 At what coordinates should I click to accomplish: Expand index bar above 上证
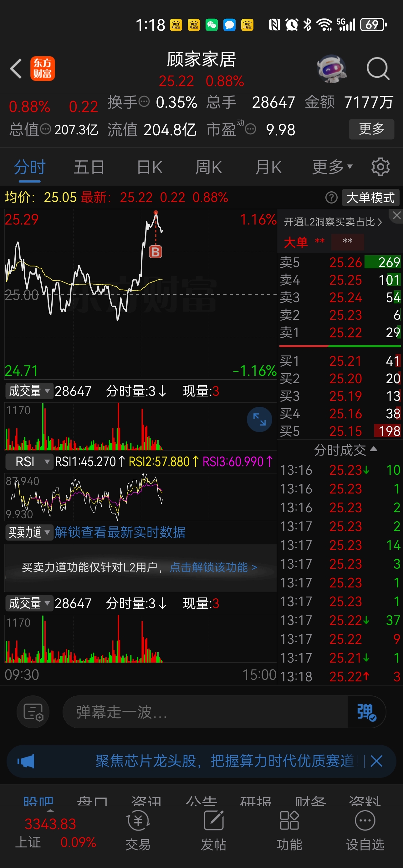50,811
